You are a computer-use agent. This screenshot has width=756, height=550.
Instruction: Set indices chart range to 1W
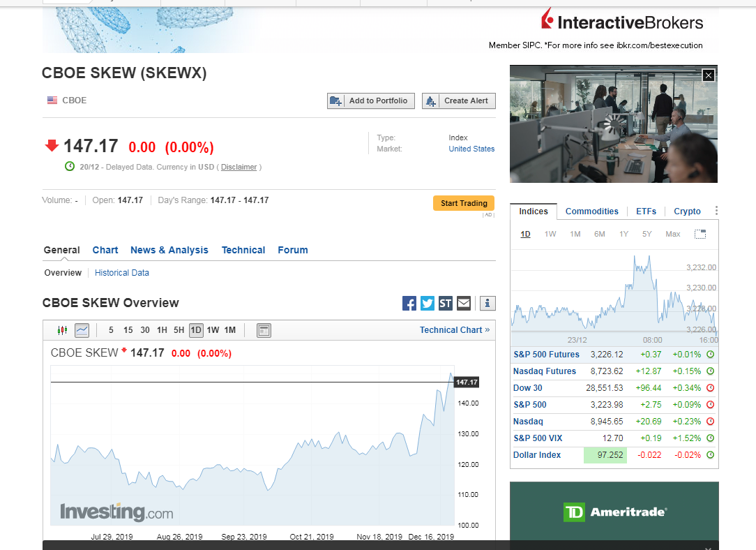[550, 234]
